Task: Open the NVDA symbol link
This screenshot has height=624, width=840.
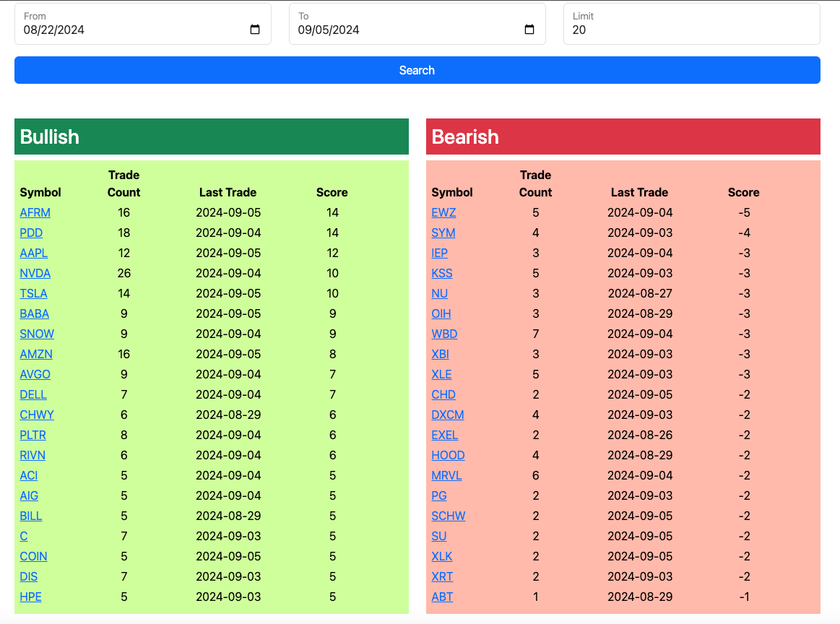Action: 35,273
